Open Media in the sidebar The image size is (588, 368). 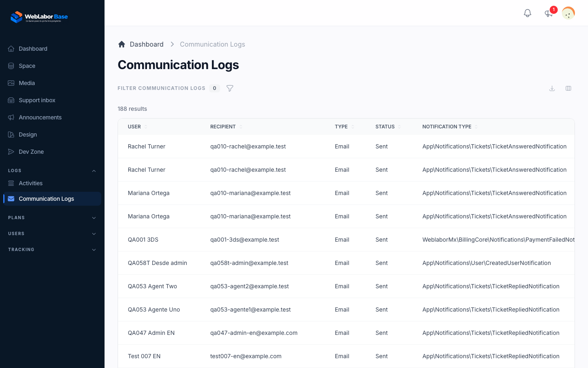coord(52,83)
